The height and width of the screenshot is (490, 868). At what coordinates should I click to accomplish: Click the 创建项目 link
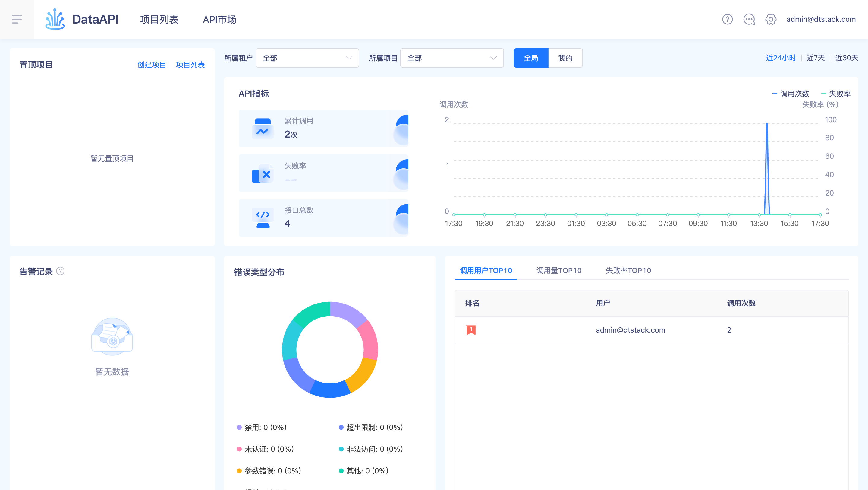152,65
